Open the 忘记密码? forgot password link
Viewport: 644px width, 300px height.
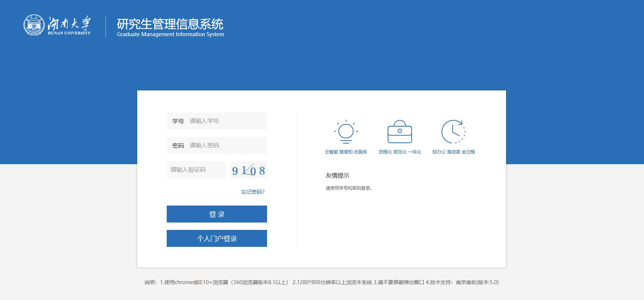click(253, 192)
